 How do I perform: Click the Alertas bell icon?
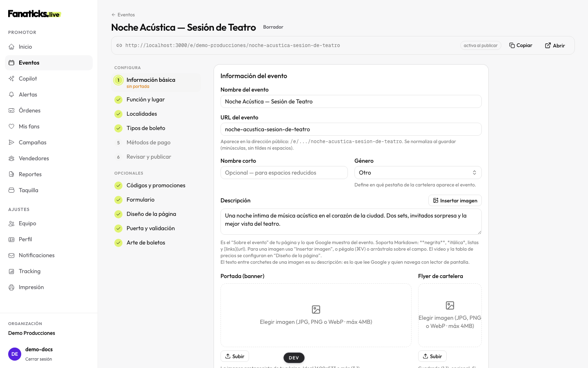tap(11, 94)
